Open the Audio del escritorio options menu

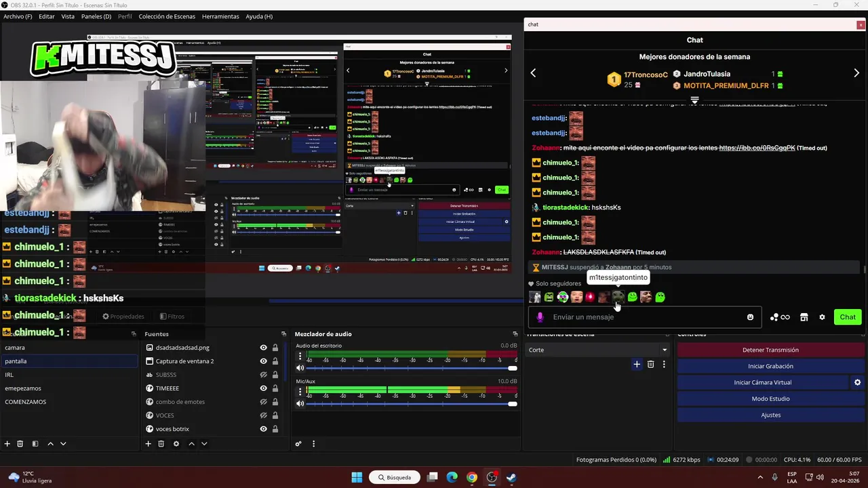(300, 356)
